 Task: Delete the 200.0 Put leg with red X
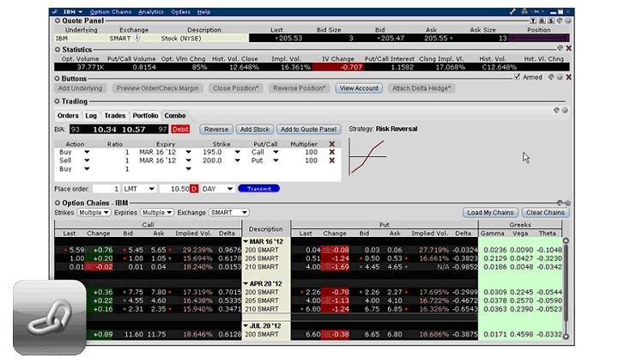click(332, 161)
